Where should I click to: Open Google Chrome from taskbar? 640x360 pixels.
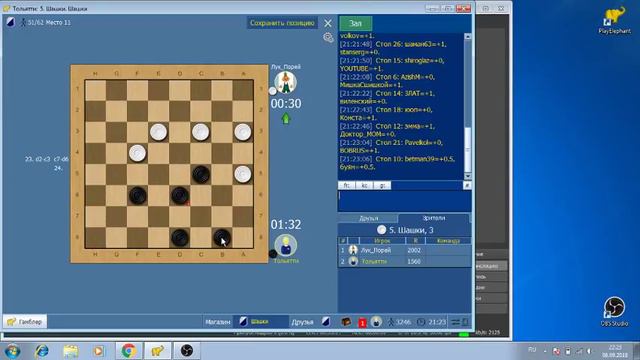point(129,351)
